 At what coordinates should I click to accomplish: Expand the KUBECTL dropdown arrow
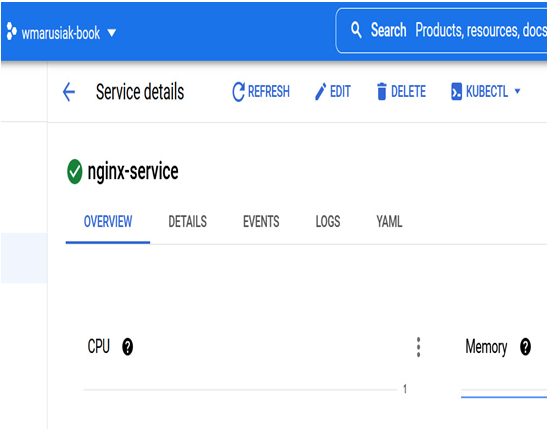click(x=518, y=92)
